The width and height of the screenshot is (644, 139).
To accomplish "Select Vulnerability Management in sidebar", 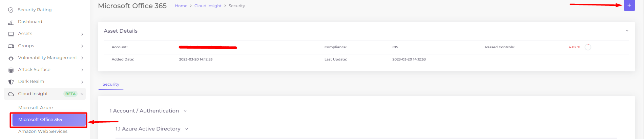I will tap(47, 58).
